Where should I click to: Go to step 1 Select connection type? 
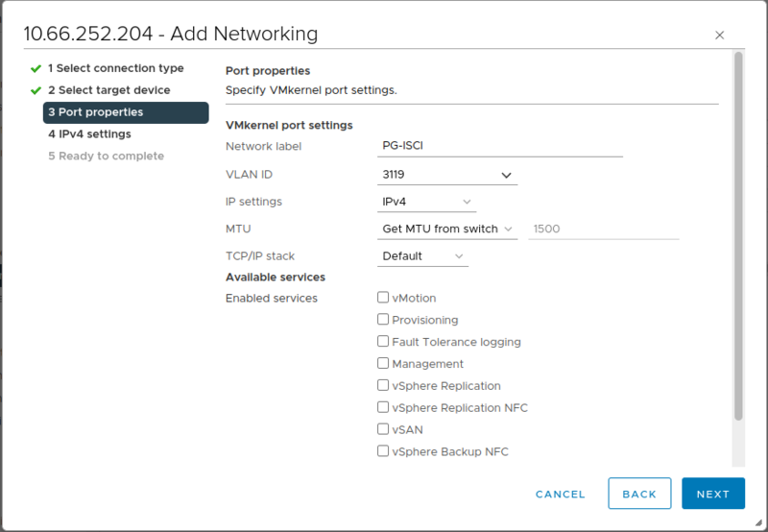[x=115, y=68]
